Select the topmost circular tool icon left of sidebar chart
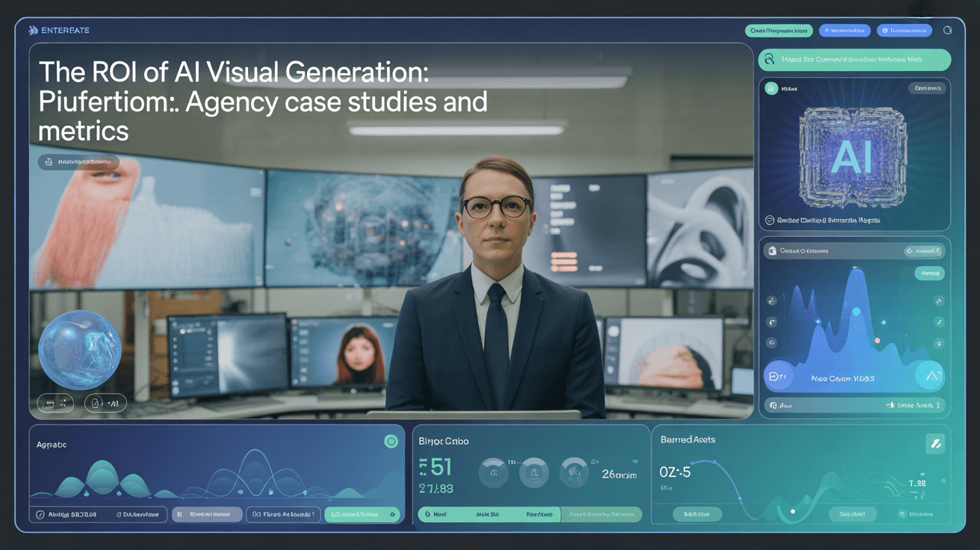This screenshot has height=550, width=980. coord(771,301)
